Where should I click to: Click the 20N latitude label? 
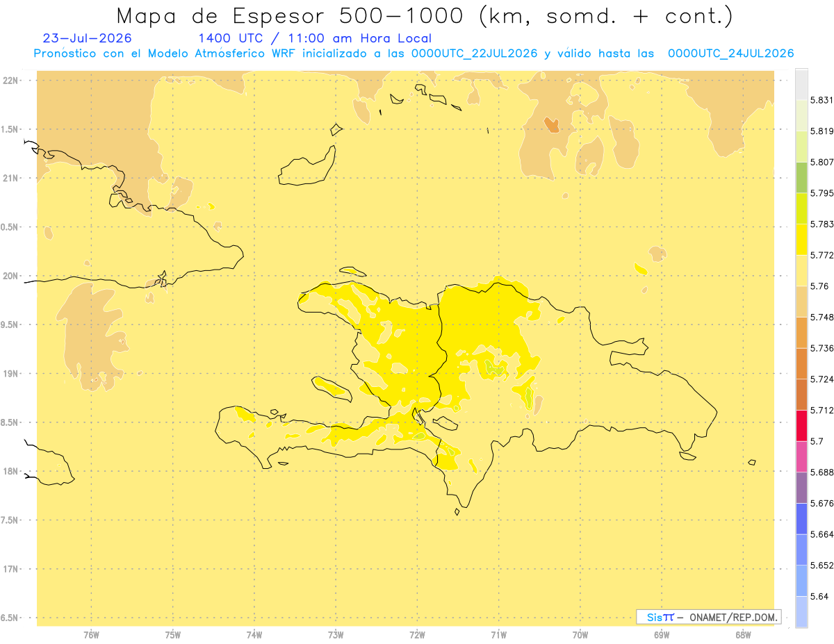(10, 276)
